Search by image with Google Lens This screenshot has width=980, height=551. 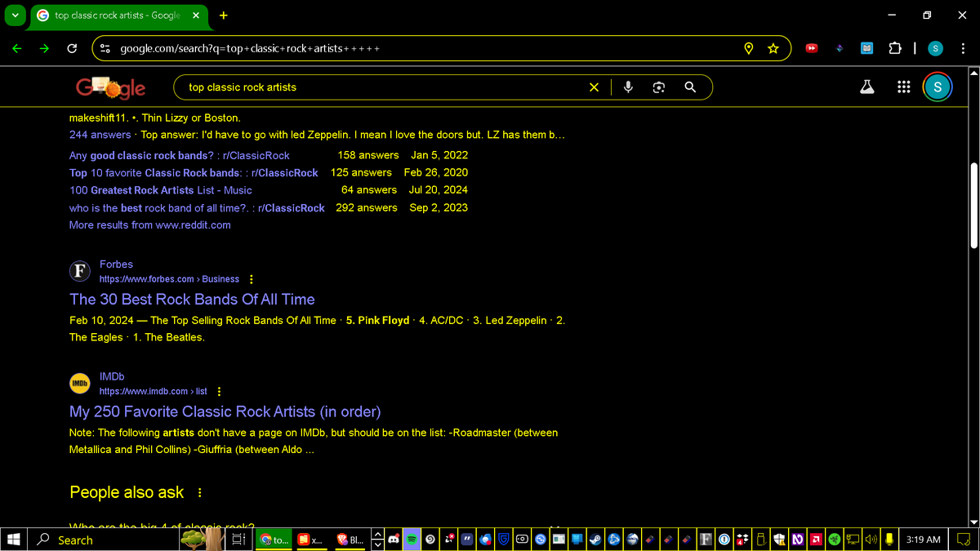coord(659,87)
